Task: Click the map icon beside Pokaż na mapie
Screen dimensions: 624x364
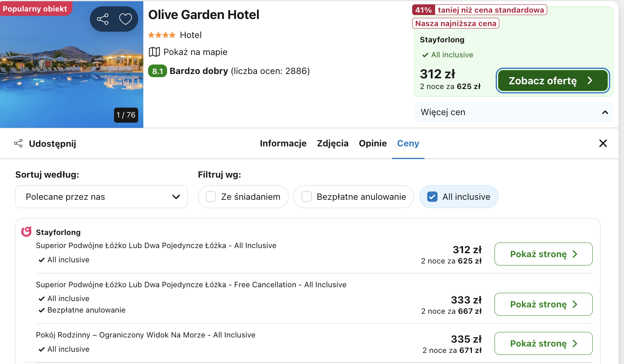Action: point(154,52)
